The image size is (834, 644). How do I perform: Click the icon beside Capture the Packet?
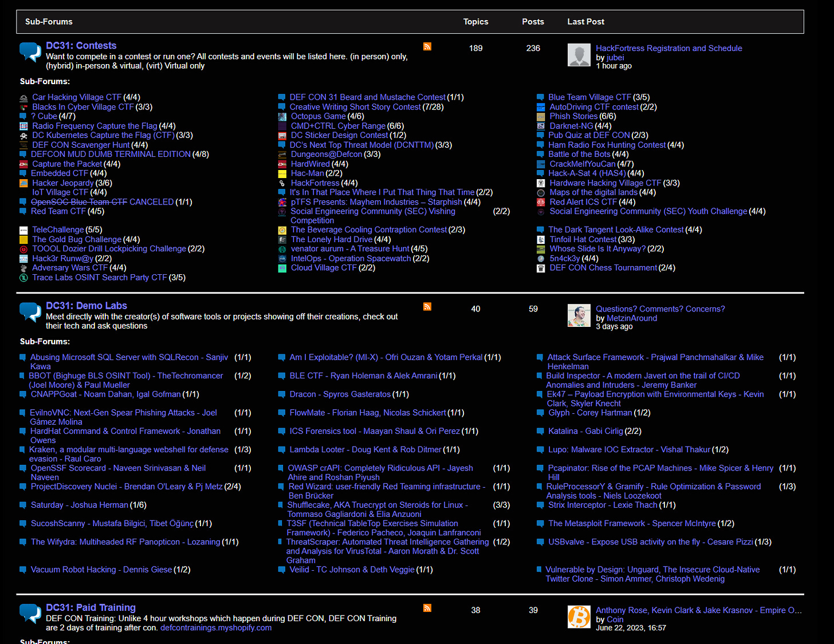coord(23,164)
